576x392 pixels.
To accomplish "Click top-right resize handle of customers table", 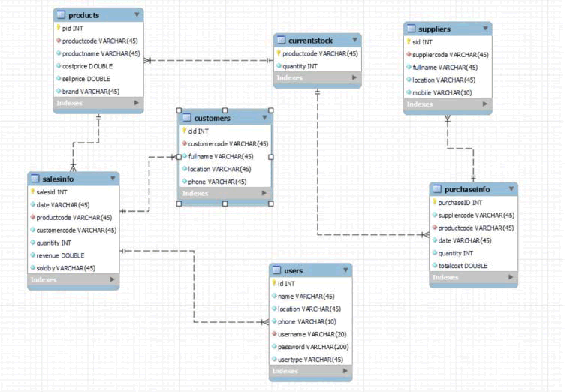I will click(271, 110).
